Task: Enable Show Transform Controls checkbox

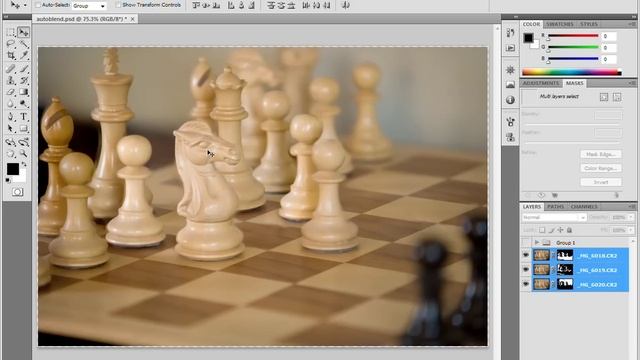Action: [x=118, y=5]
